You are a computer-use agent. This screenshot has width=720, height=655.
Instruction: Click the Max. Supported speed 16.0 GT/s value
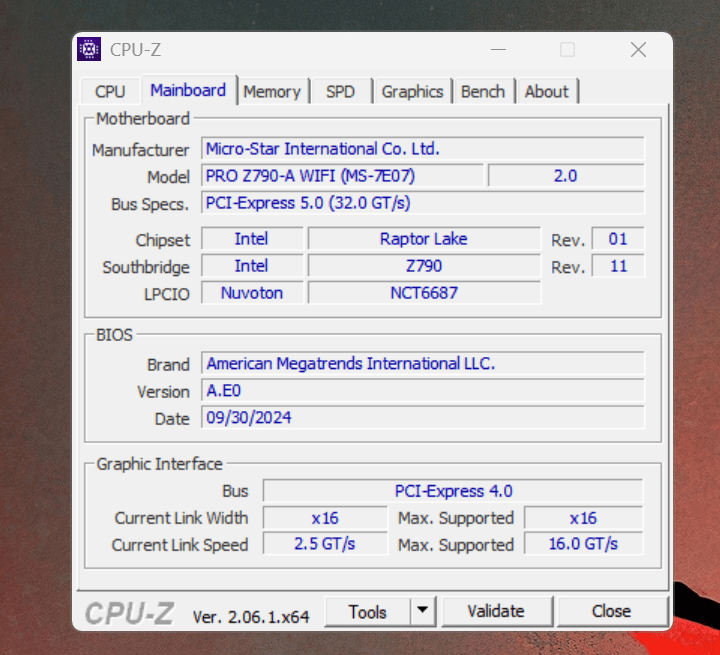(583, 544)
